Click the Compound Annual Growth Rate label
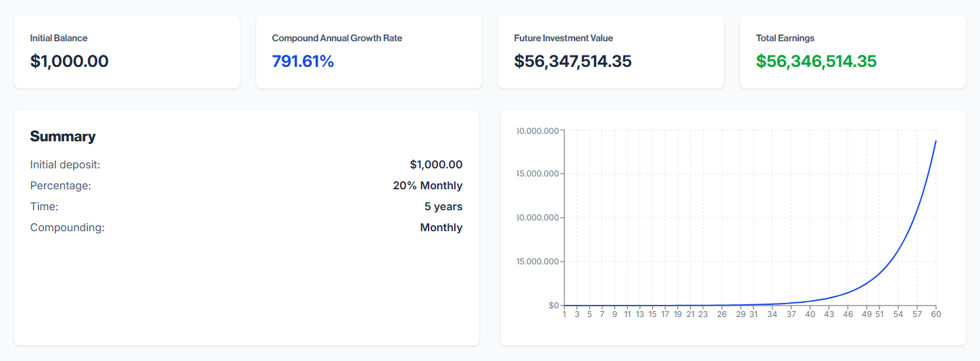The image size is (980, 361). [x=337, y=39]
